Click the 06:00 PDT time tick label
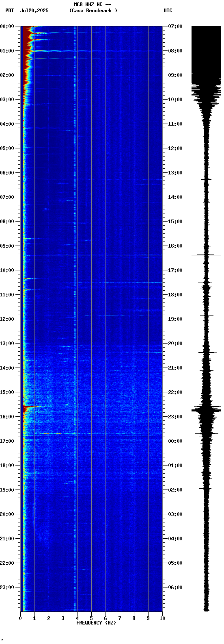224x644 pixels. (7, 173)
